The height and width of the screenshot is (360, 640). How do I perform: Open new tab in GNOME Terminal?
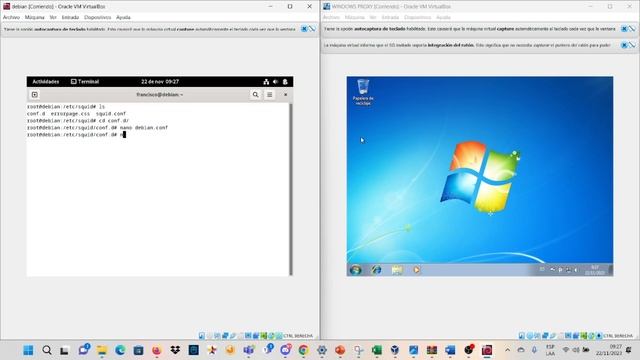click(x=35, y=95)
